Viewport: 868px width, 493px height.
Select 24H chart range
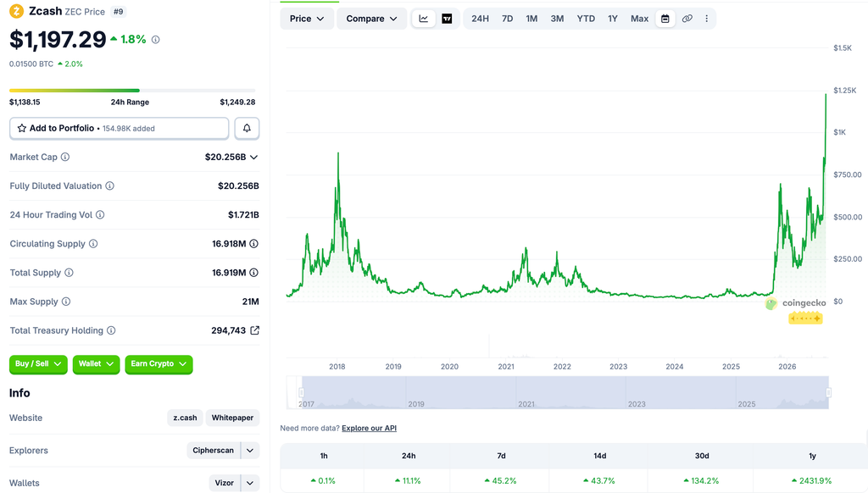coord(480,19)
